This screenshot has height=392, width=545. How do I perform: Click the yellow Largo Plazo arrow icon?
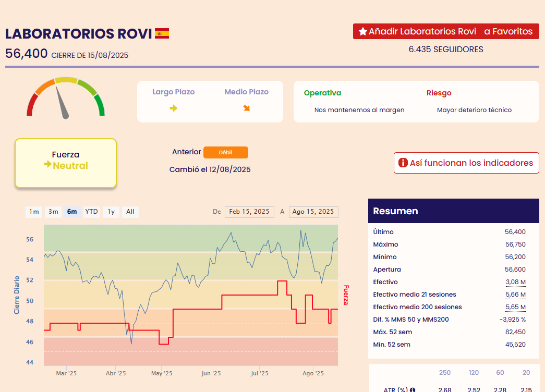pyautogui.click(x=174, y=108)
